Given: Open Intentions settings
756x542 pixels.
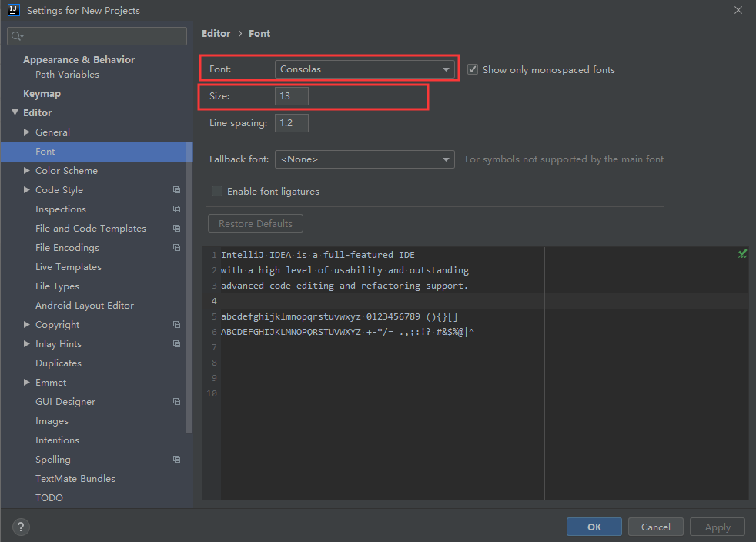Looking at the screenshot, I should pos(57,440).
